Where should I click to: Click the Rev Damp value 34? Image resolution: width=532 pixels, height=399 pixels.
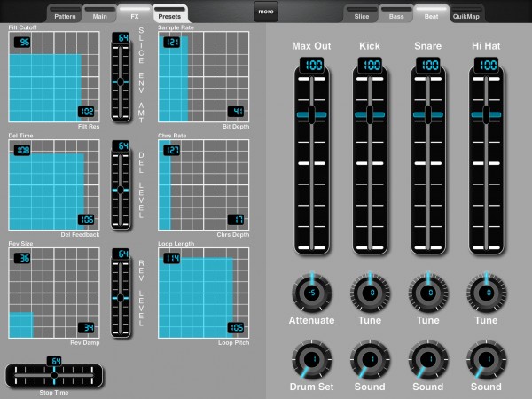click(x=86, y=328)
